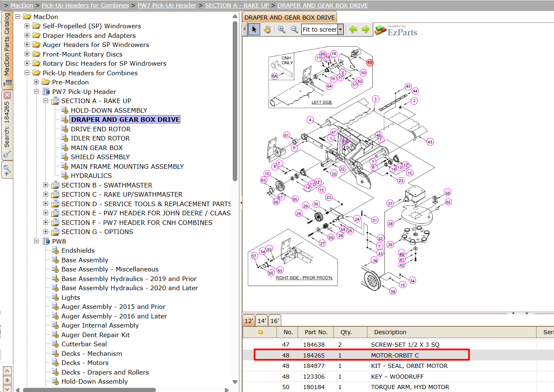Open PW7 Pick-Up Header breadcrumb link
Viewport: 554px width, 392px height.
point(167,5)
